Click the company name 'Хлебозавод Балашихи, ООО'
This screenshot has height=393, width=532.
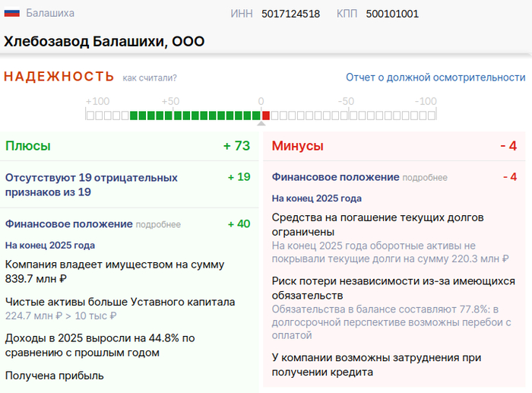(104, 41)
